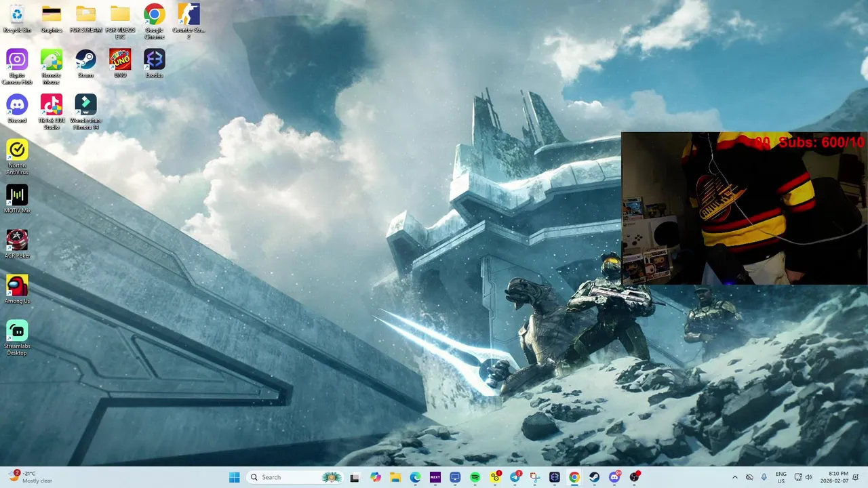Expand the hidden system tray icons
This screenshot has width=868, height=488.
pyautogui.click(x=734, y=477)
